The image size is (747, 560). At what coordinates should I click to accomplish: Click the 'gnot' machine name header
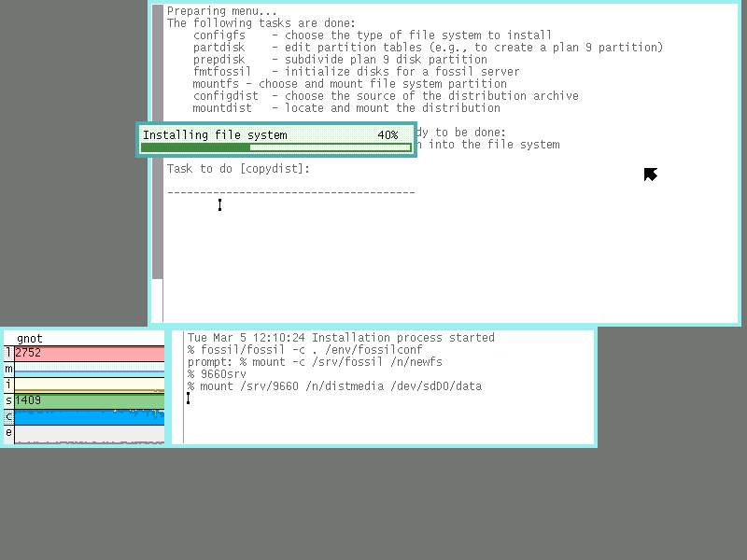point(30,339)
